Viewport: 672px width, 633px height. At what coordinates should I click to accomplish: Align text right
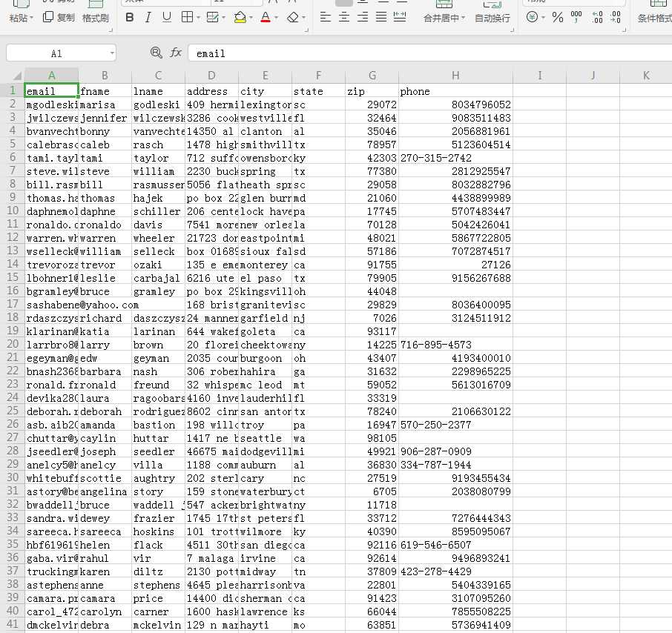tap(363, 17)
